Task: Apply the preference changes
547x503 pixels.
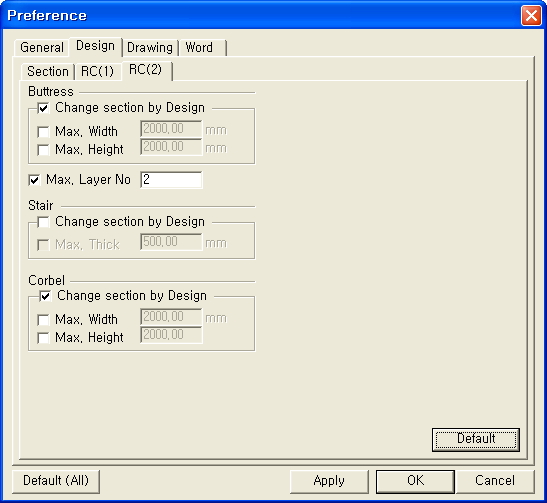Action: 329,481
